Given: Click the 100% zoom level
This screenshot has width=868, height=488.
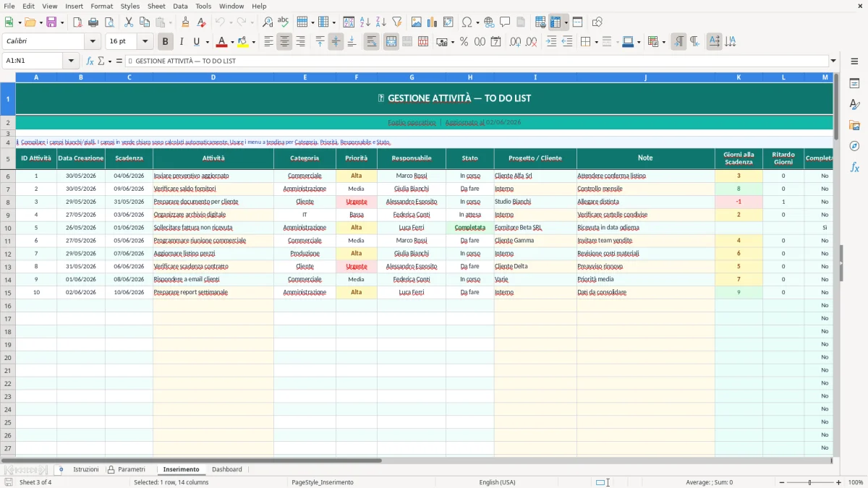Looking at the screenshot, I should pos(856,482).
